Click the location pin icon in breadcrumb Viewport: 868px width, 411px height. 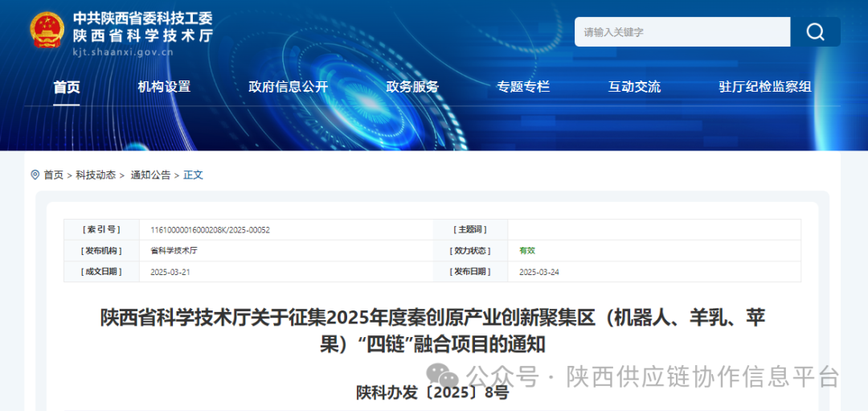[35, 175]
